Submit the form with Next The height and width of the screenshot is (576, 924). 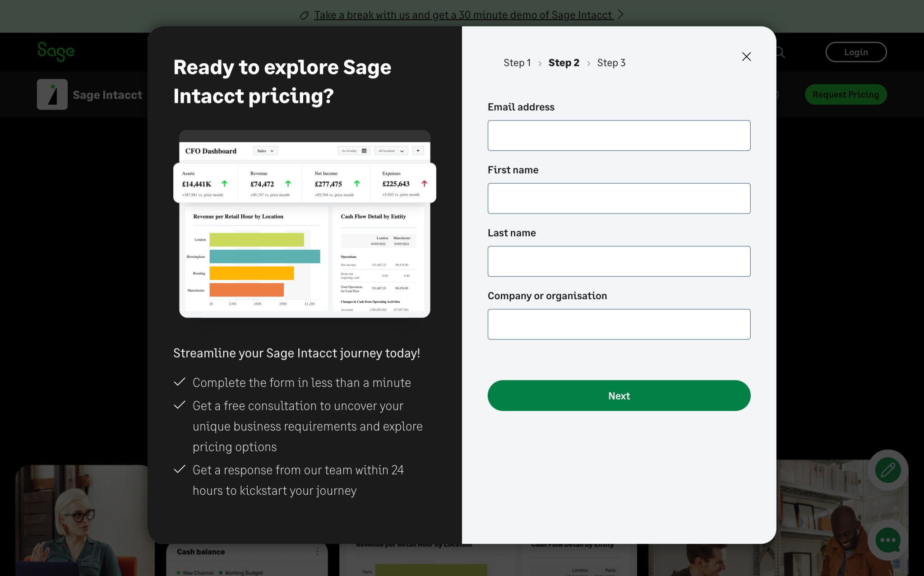619,395
